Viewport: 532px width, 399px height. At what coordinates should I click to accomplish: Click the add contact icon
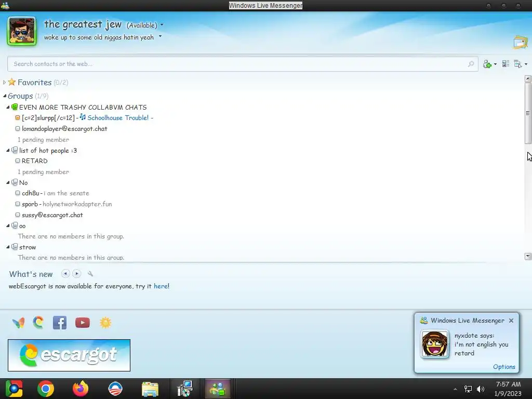click(487, 64)
